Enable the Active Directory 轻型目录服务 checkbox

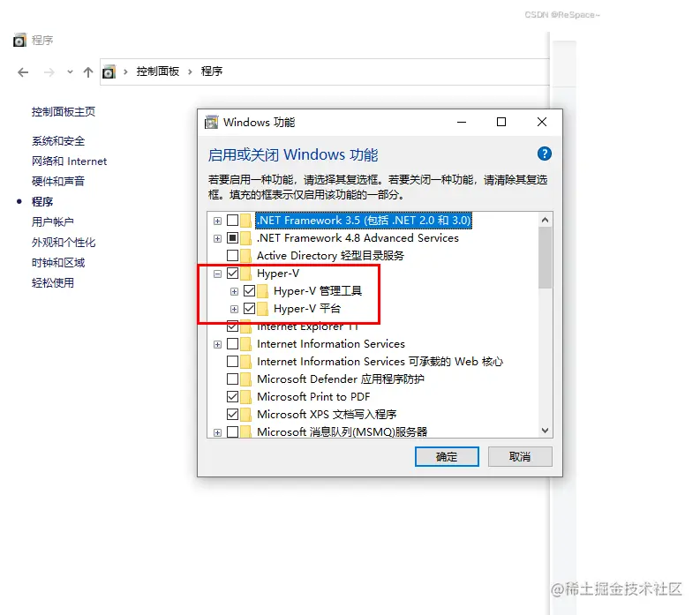click(232, 256)
